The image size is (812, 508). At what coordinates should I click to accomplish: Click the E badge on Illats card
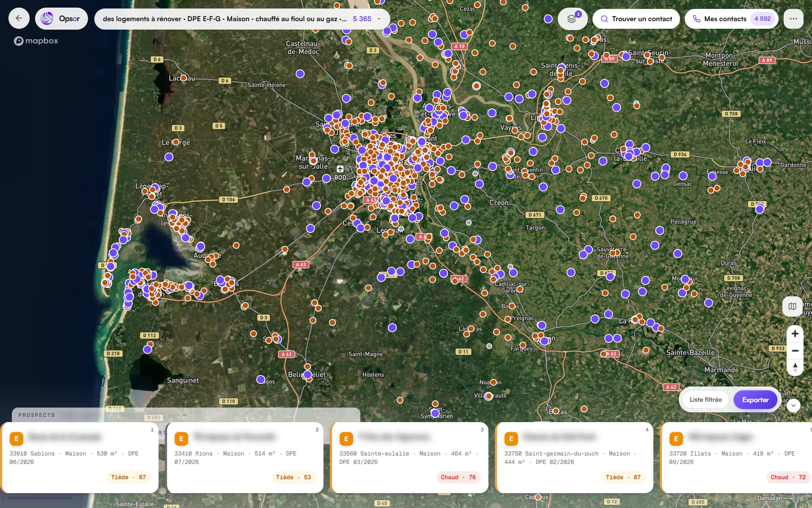pos(676,439)
